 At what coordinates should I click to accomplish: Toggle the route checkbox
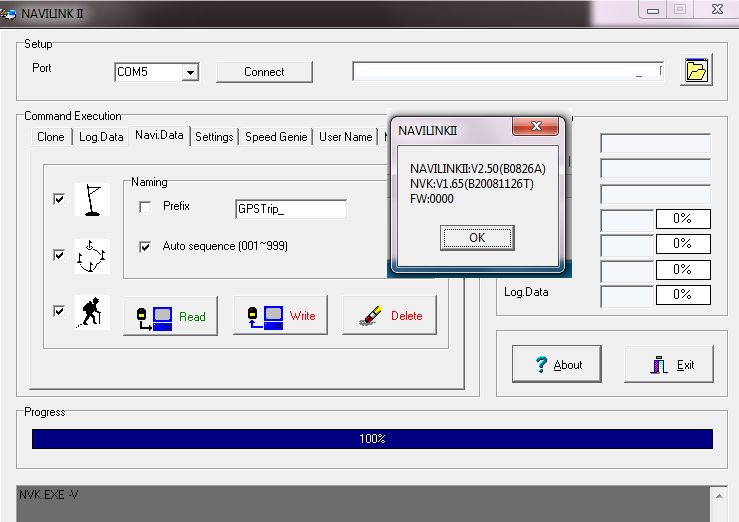pyautogui.click(x=59, y=255)
